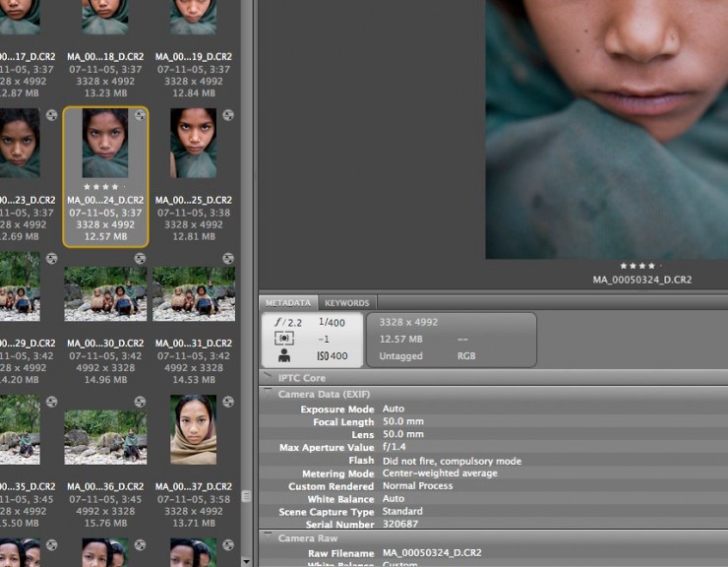Collapse the Camera Data (EXIF) section
Image resolution: width=728 pixels, height=567 pixels.
click(267, 392)
